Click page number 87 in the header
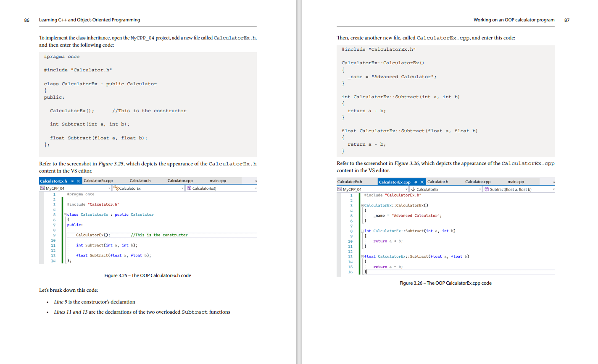 [x=567, y=20]
